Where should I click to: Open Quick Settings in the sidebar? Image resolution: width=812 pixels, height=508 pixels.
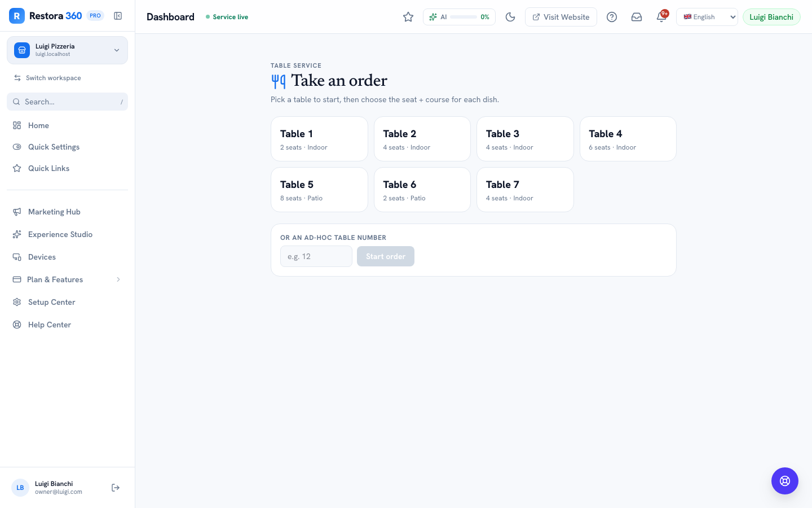pos(68,147)
